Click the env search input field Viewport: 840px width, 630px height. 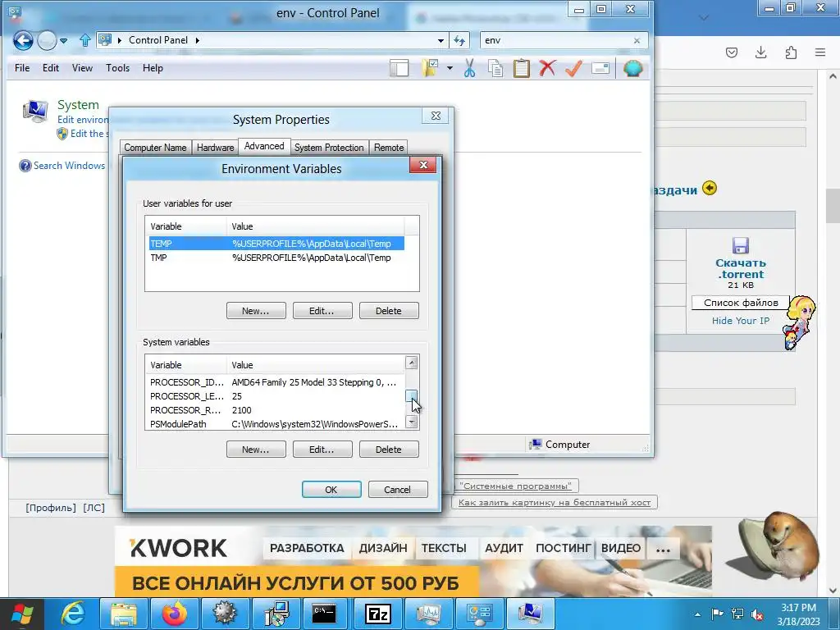[x=557, y=40]
